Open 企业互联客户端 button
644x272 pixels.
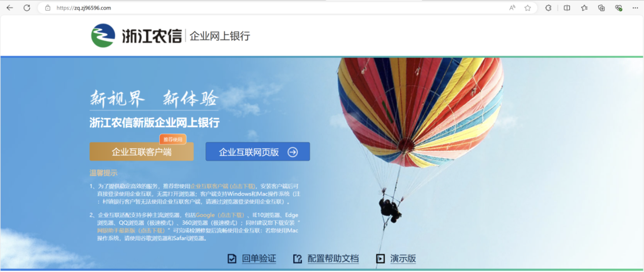click(142, 152)
